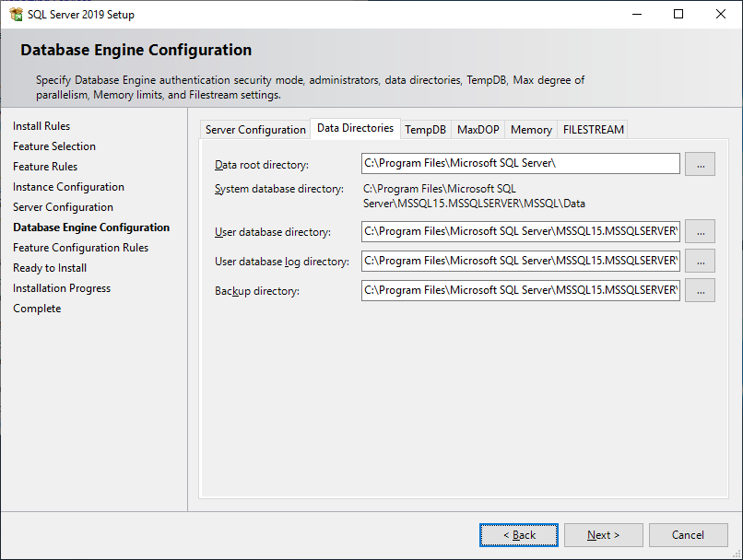Click the Complete step
Image resolution: width=743 pixels, height=560 pixels.
[37, 309]
